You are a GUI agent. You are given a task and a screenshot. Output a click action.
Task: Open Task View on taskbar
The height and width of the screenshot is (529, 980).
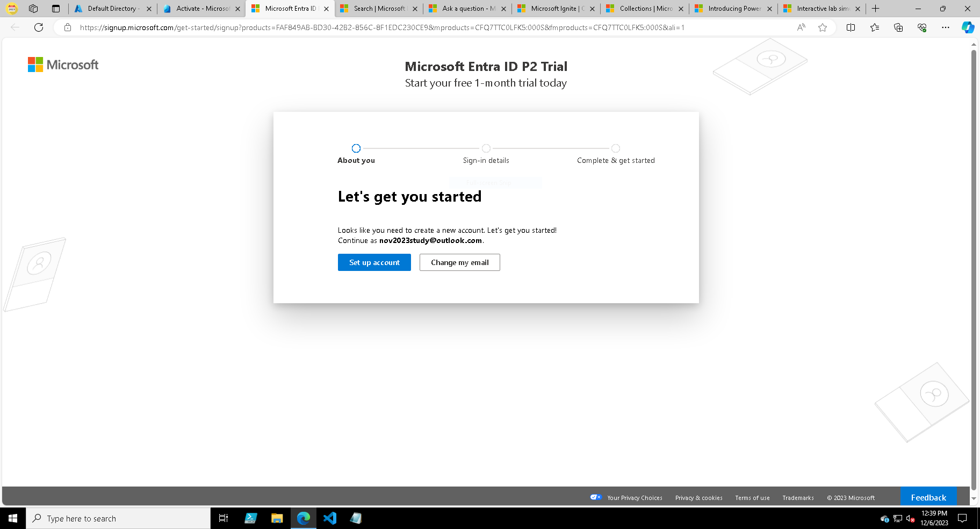[224, 518]
